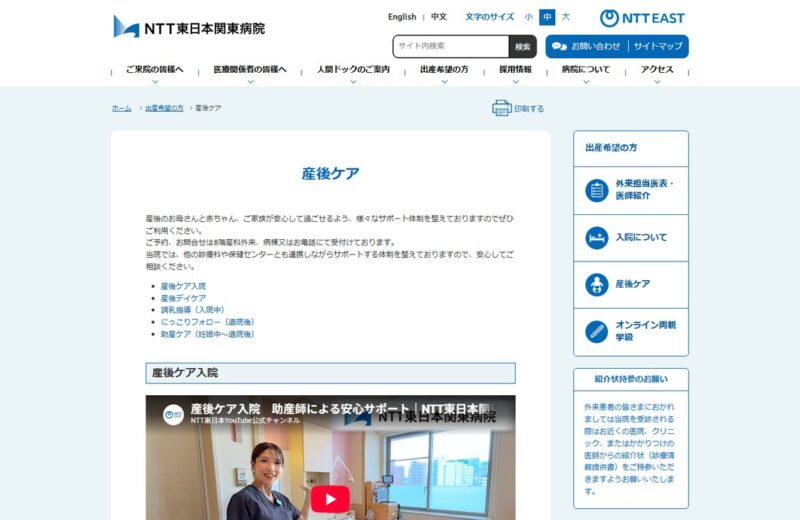Image resolution: width=800 pixels, height=520 pixels.
Task: Click the printer icon
Action: [x=502, y=108]
